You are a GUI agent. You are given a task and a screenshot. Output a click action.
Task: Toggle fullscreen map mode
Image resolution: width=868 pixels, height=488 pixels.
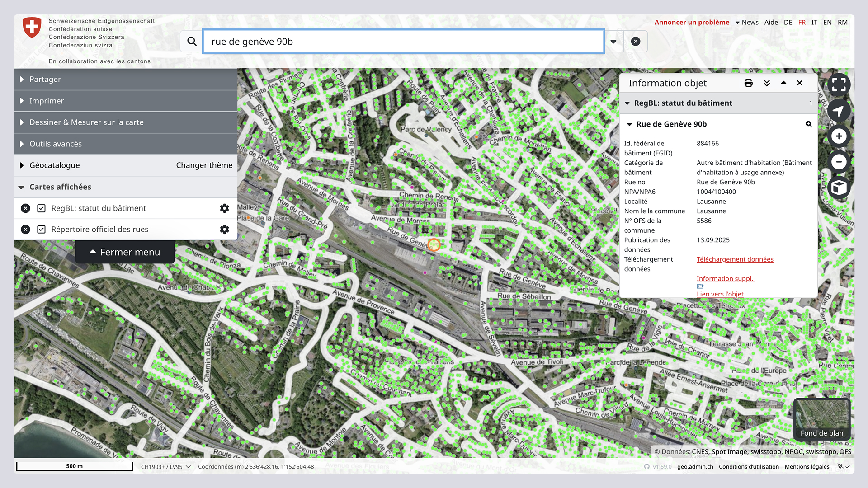click(839, 84)
